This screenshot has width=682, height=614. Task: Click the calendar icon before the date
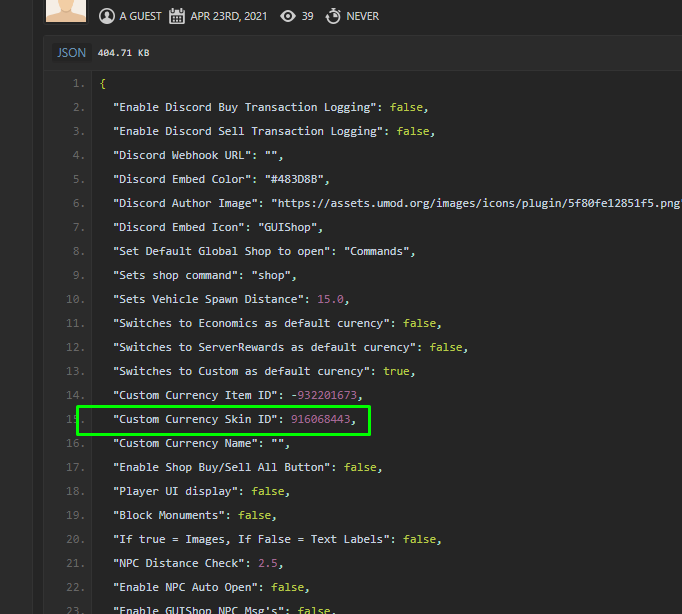coord(177,17)
